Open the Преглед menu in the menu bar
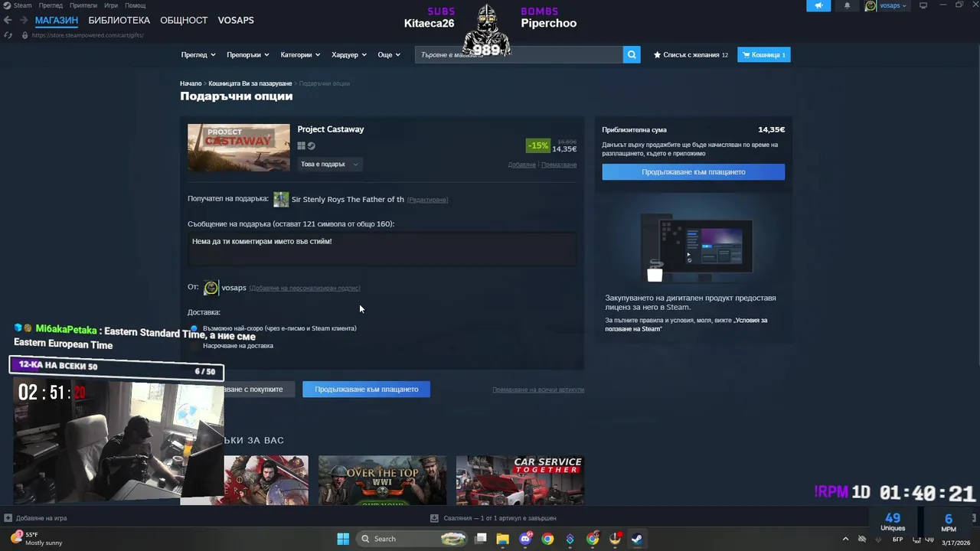Image resolution: width=980 pixels, height=551 pixels. [51, 5]
